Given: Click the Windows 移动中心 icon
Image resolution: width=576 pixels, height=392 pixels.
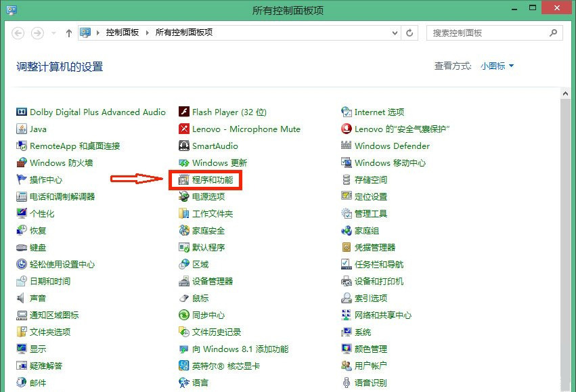Looking at the screenshot, I should point(347,162).
